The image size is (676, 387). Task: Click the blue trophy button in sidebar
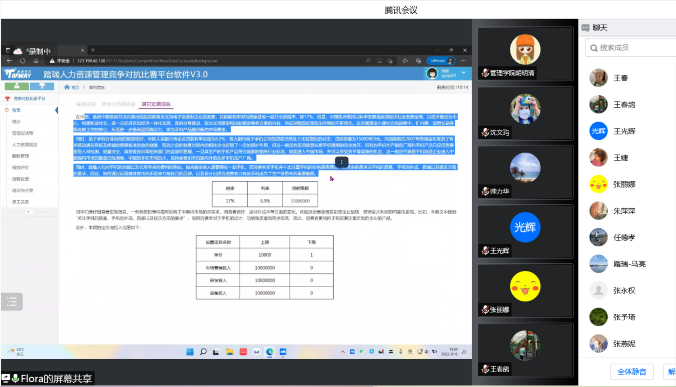[x=42, y=86]
